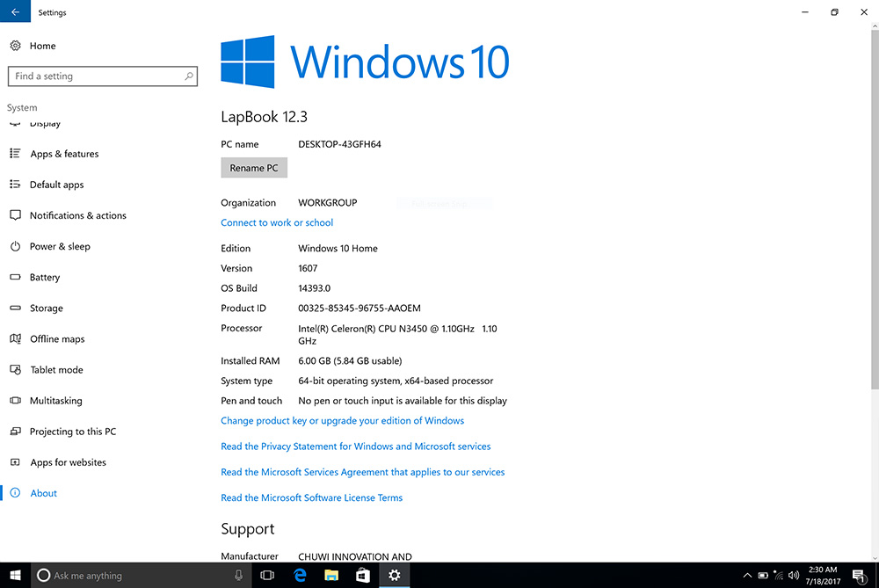Open Microsoft Software License Terms link
Image resolution: width=879 pixels, height=588 pixels.
pyautogui.click(x=312, y=497)
